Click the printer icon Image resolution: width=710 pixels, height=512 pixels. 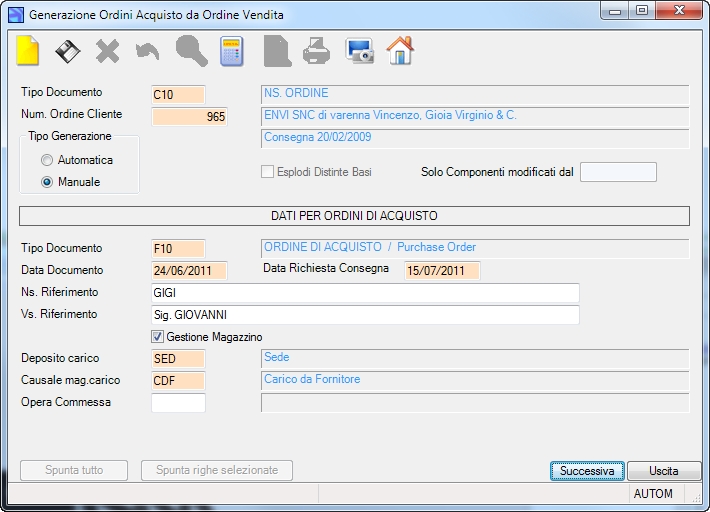tap(316, 51)
